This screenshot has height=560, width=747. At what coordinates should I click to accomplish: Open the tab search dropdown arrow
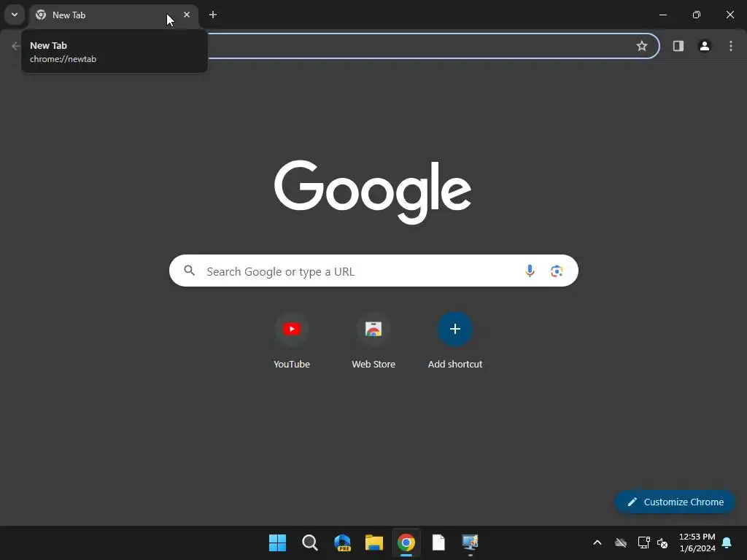click(15, 15)
